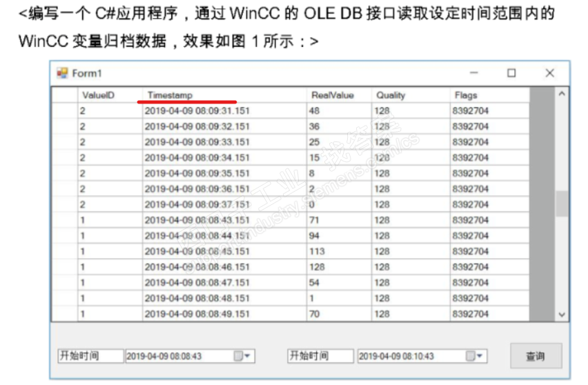This screenshot has width=588, height=385.
Task: Click the Flags cell in the 08:09:31.151 row
Action: 489,111
